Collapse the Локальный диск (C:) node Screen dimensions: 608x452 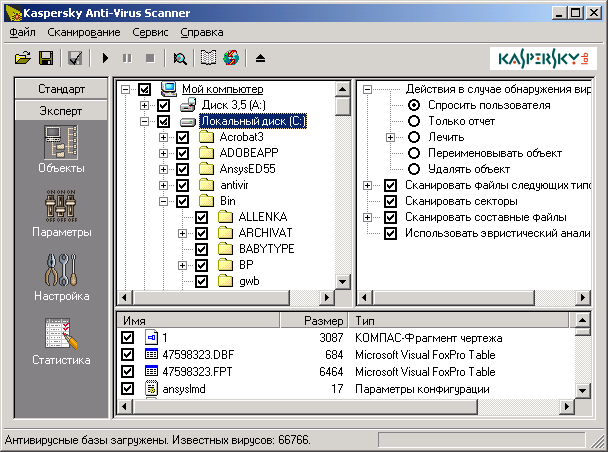(144, 121)
